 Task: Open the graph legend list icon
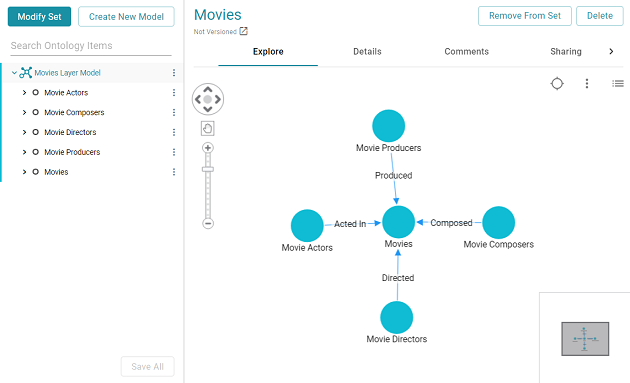(x=618, y=84)
